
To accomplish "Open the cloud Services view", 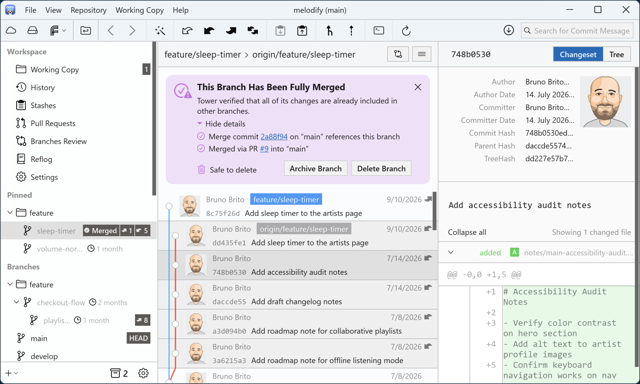I will point(11,31).
